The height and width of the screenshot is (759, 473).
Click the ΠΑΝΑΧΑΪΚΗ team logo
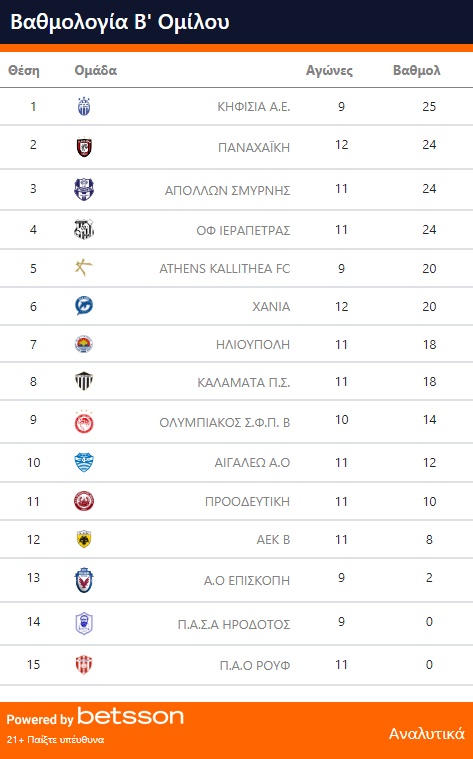coord(84,147)
